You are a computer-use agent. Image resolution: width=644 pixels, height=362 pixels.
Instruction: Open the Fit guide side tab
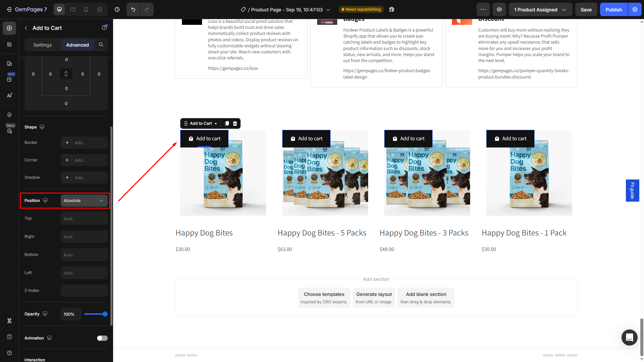click(x=632, y=190)
